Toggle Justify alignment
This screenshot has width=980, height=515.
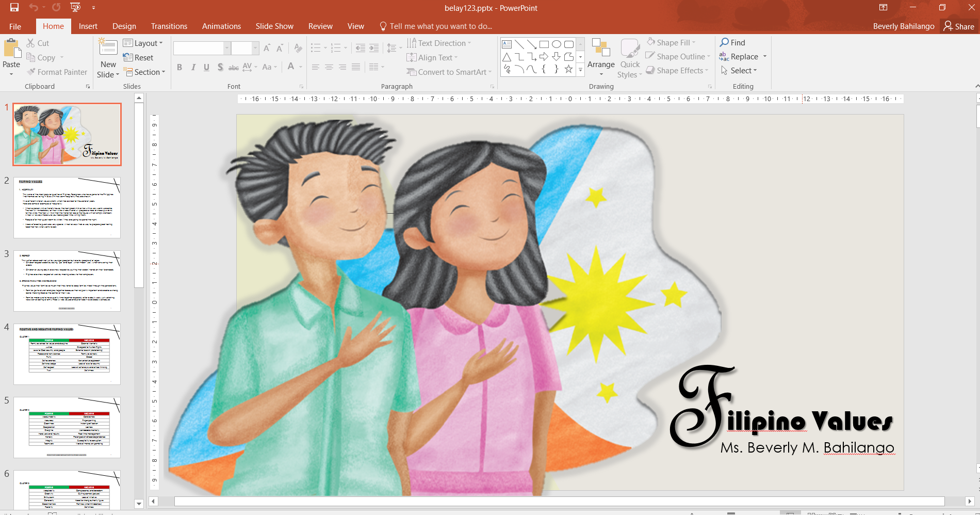(356, 67)
